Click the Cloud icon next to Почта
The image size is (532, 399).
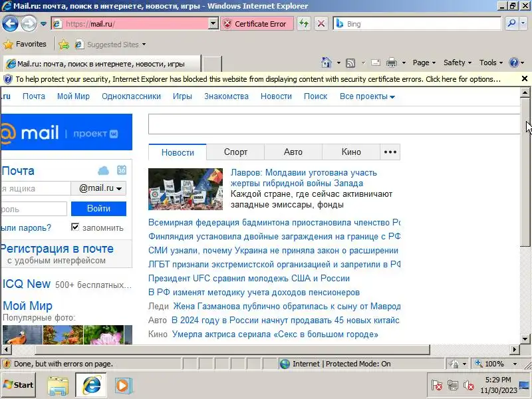click(x=104, y=170)
